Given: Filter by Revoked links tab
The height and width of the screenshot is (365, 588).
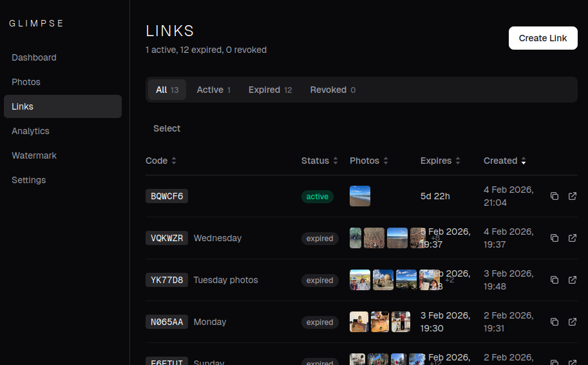Looking at the screenshot, I should pyautogui.click(x=332, y=90).
